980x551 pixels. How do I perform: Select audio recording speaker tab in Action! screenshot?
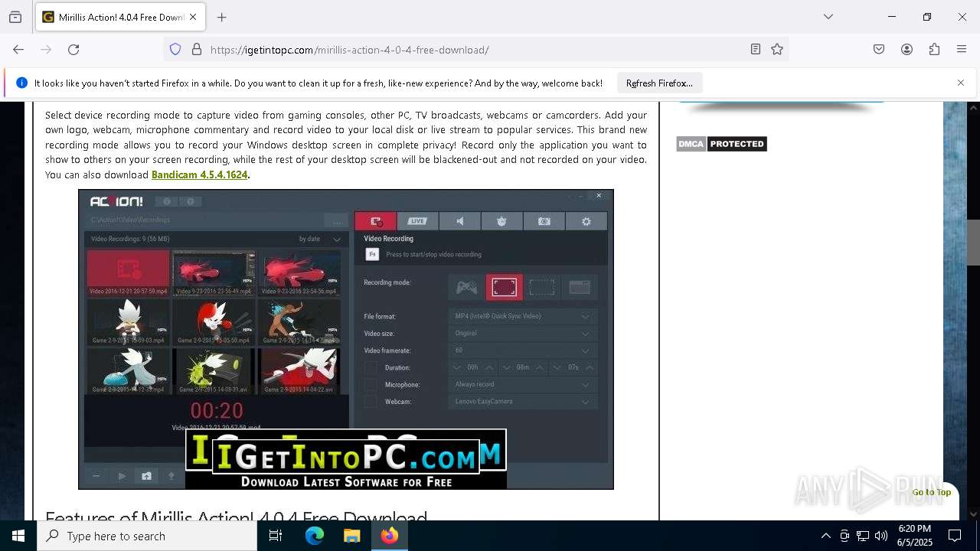(x=459, y=221)
